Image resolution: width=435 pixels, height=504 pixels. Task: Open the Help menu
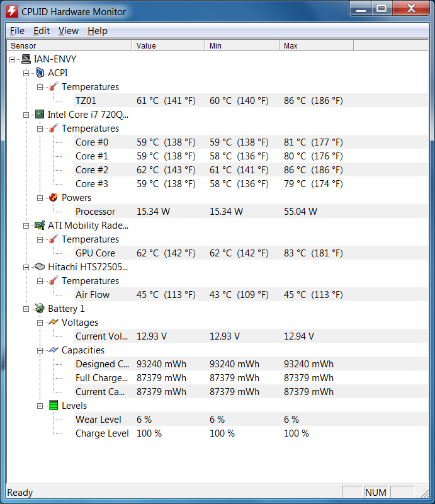pos(97,31)
